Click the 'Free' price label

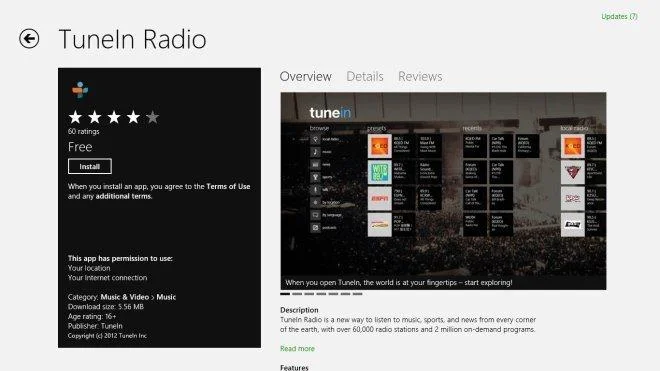tap(80, 147)
